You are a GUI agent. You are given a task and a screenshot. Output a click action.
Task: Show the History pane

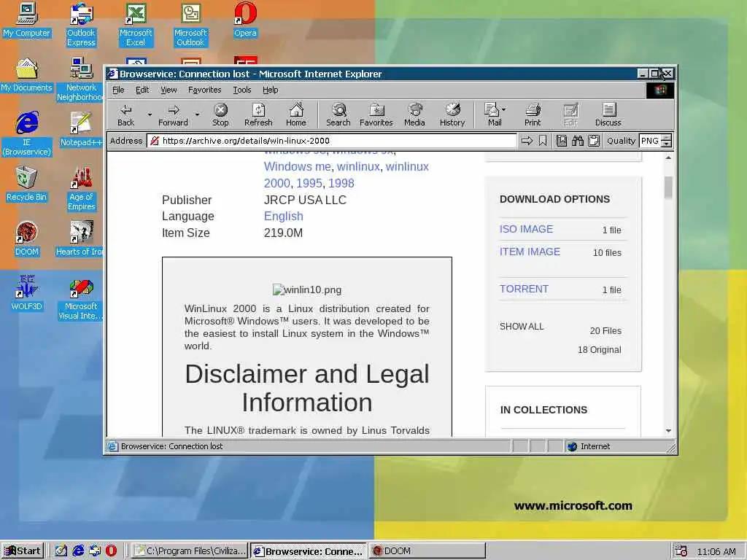452,115
